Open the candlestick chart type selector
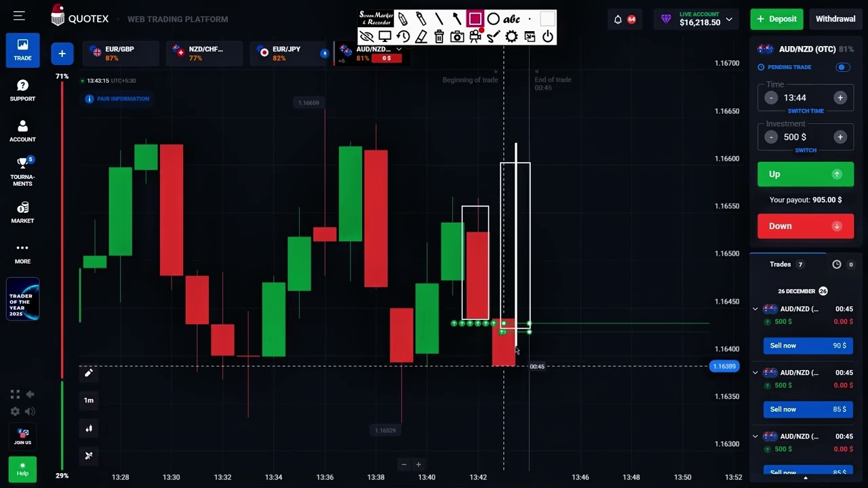The image size is (868, 488). click(89, 428)
